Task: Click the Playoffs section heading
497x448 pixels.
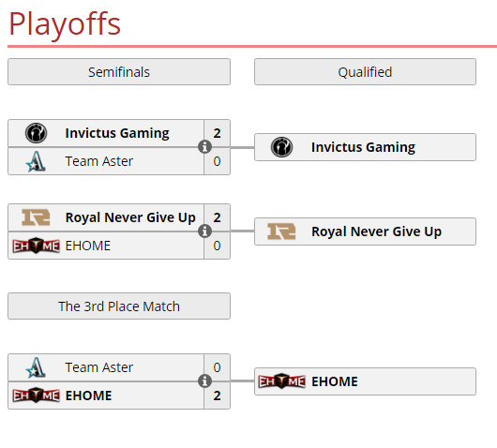Action: (65, 24)
